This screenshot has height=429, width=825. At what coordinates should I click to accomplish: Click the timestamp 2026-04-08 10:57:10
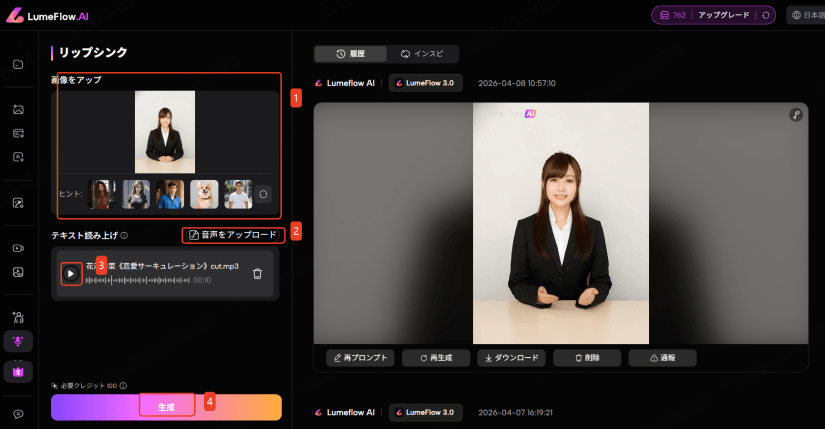(x=517, y=83)
